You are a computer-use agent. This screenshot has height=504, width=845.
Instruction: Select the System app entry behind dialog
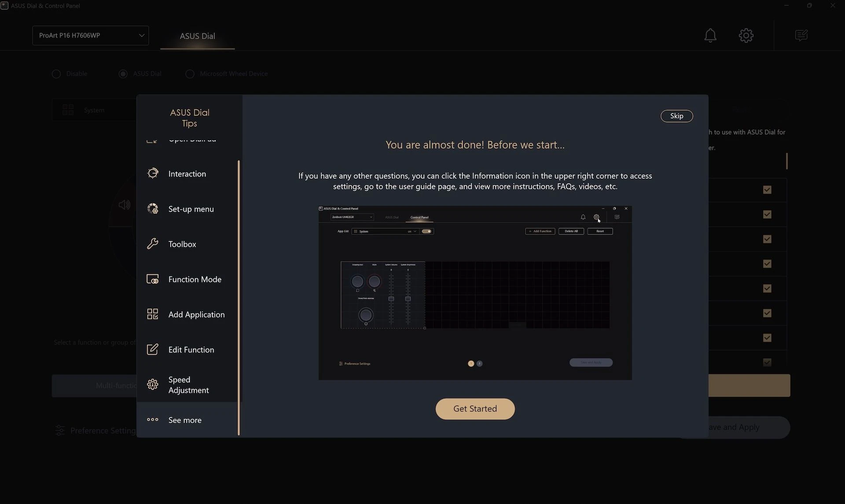point(94,110)
